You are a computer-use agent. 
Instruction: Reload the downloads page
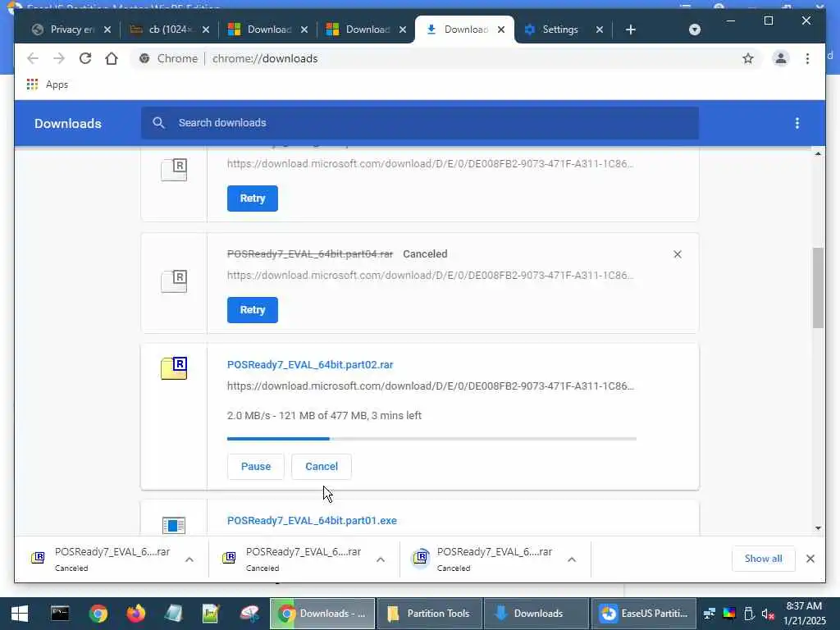tap(85, 58)
